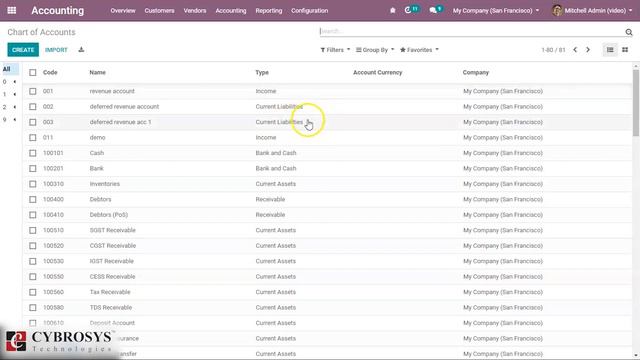Sort by the Name column header
This screenshot has height=360, width=640.
(98, 73)
